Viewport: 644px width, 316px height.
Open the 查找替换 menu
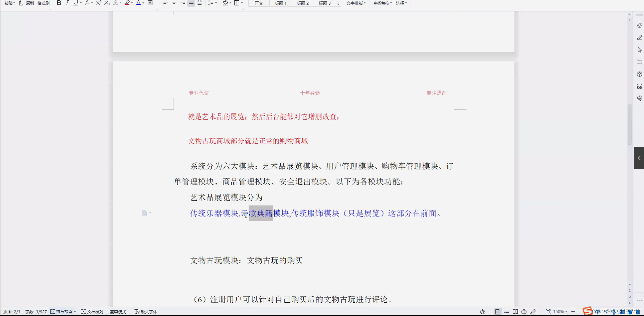(x=382, y=3)
